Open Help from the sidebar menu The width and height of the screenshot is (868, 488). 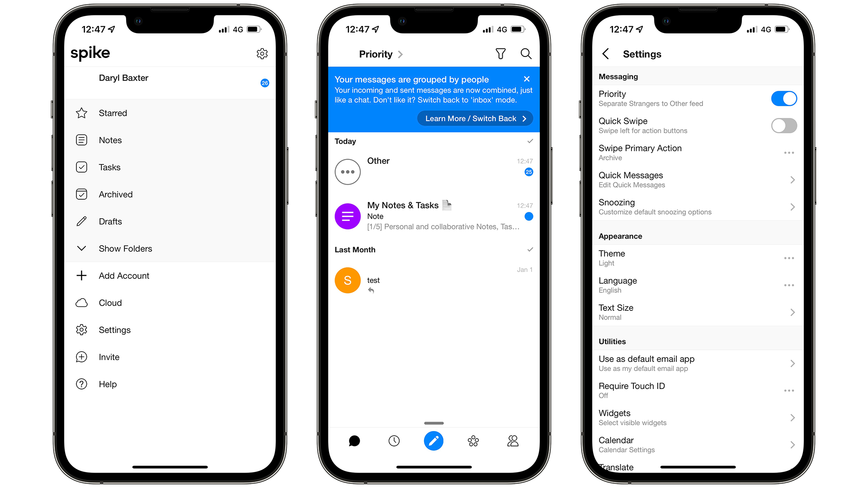point(108,384)
